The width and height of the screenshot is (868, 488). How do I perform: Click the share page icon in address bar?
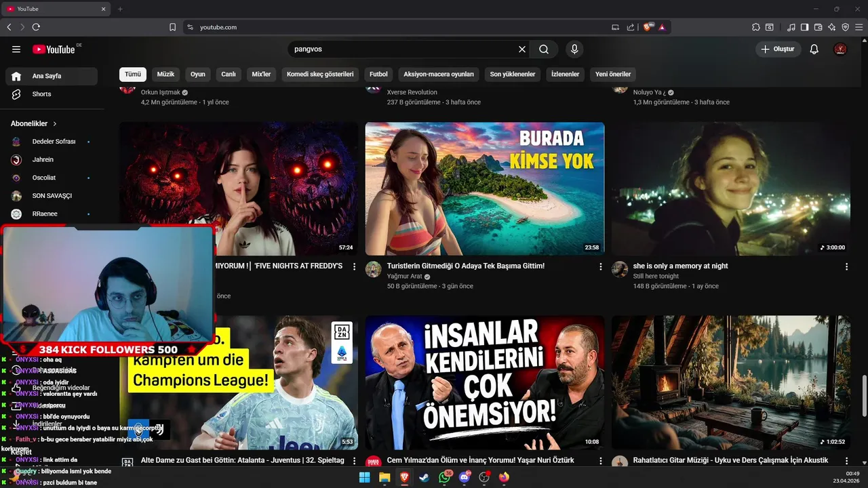(631, 27)
